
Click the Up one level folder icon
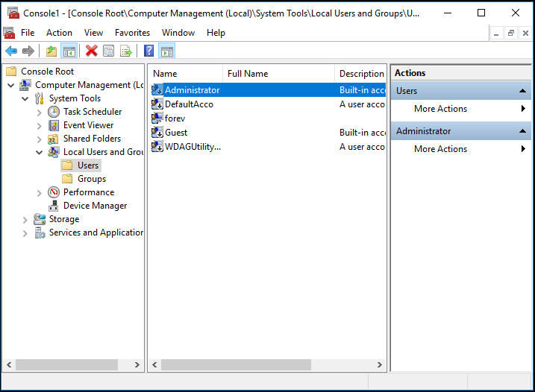(x=51, y=51)
